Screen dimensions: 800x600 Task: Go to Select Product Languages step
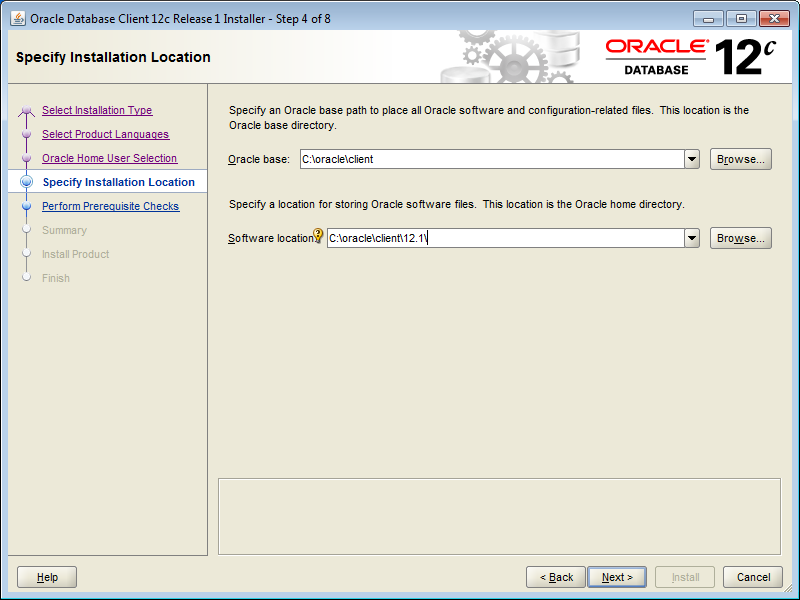pos(106,134)
